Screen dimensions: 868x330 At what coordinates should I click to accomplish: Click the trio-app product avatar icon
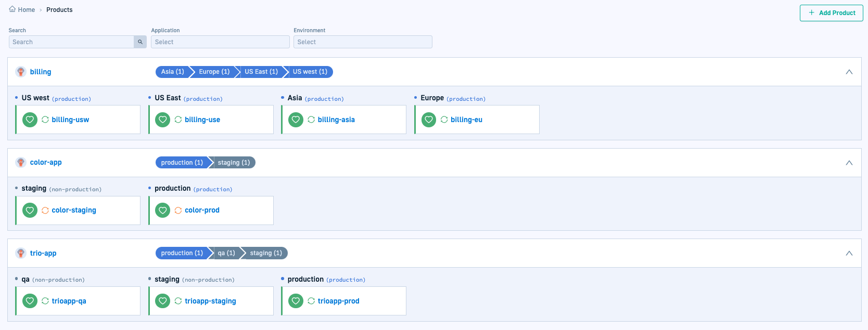[21, 253]
